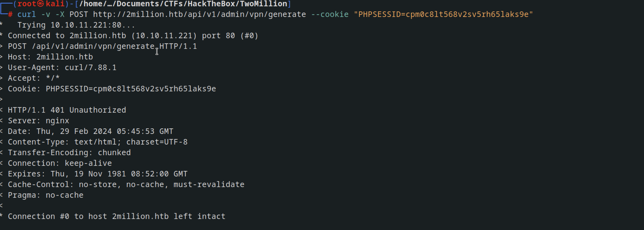Click the curl command word
Image resolution: width=644 pixels, height=230 pixels.
[26, 14]
